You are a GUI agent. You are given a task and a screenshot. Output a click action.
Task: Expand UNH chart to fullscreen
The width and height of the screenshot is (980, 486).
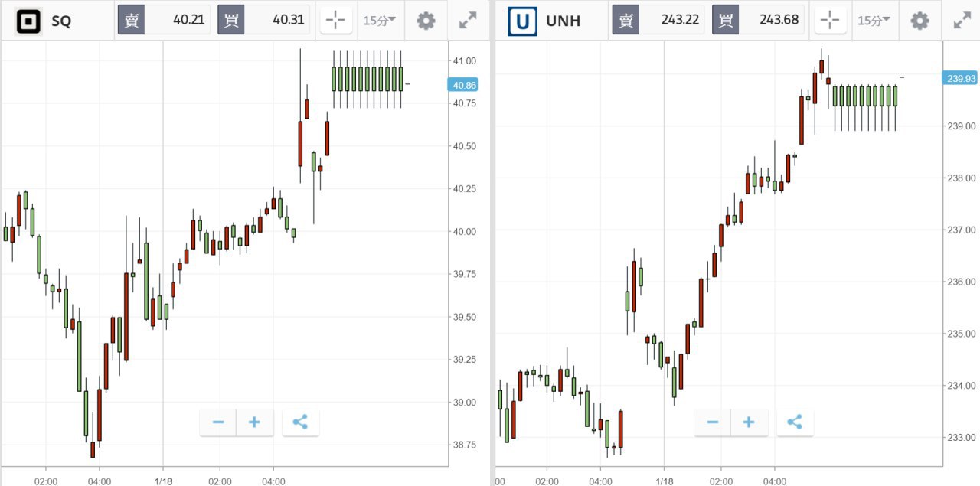click(x=962, y=21)
